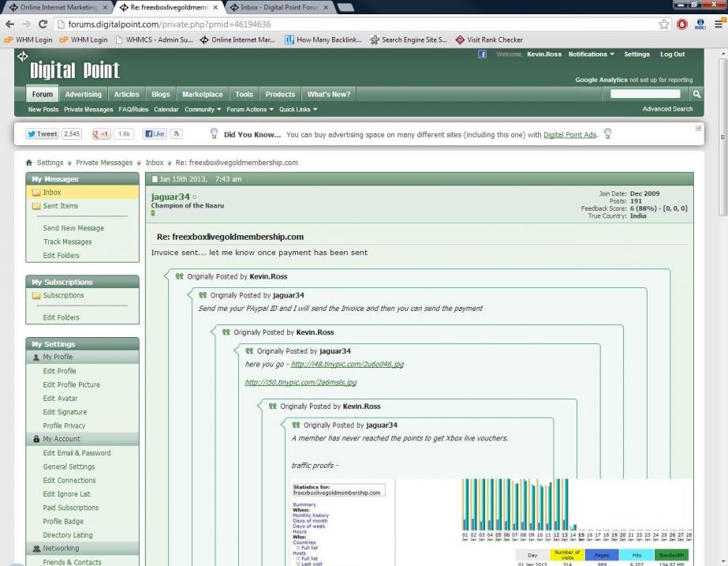
Task: Open the Monthly history stats link
Action: [311, 515]
